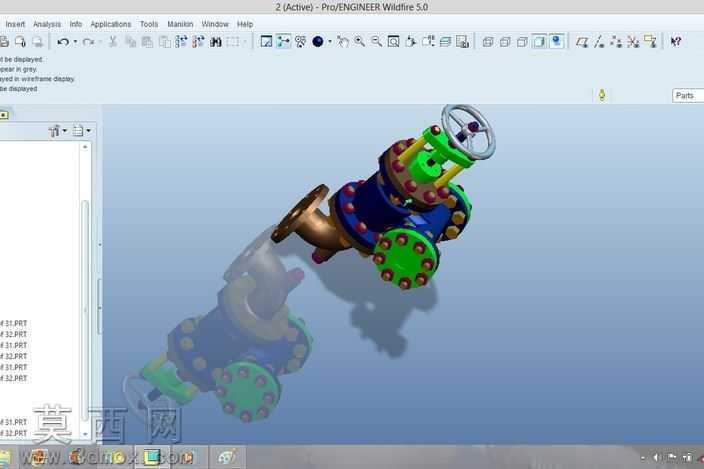Click model tree scrollbar down arrow
The image size is (704, 469).
tap(85, 434)
